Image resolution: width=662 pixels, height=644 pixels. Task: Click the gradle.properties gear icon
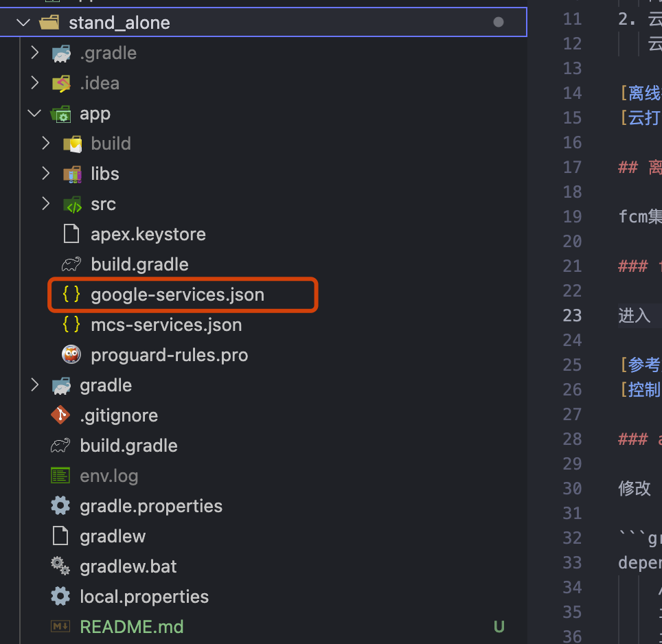tap(60, 506)
